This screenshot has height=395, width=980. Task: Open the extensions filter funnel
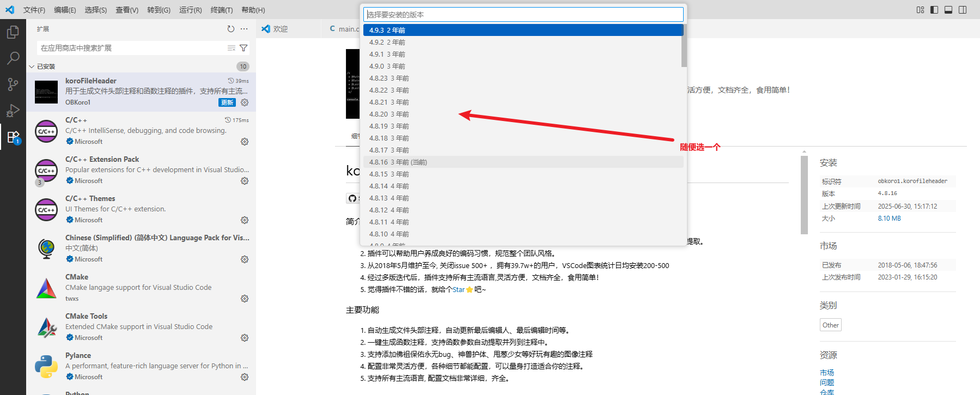coord(244,48)
